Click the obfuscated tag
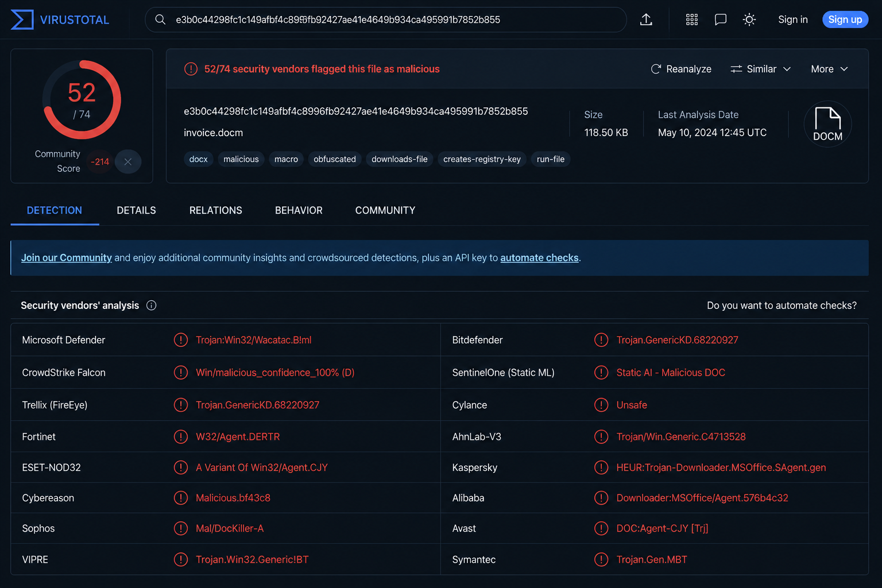 pos(335,159)
